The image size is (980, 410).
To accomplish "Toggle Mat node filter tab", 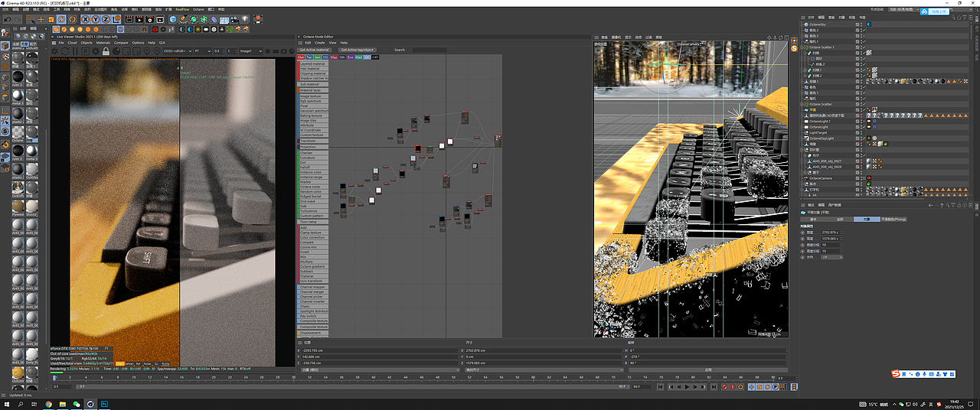I will coord(301,57).
